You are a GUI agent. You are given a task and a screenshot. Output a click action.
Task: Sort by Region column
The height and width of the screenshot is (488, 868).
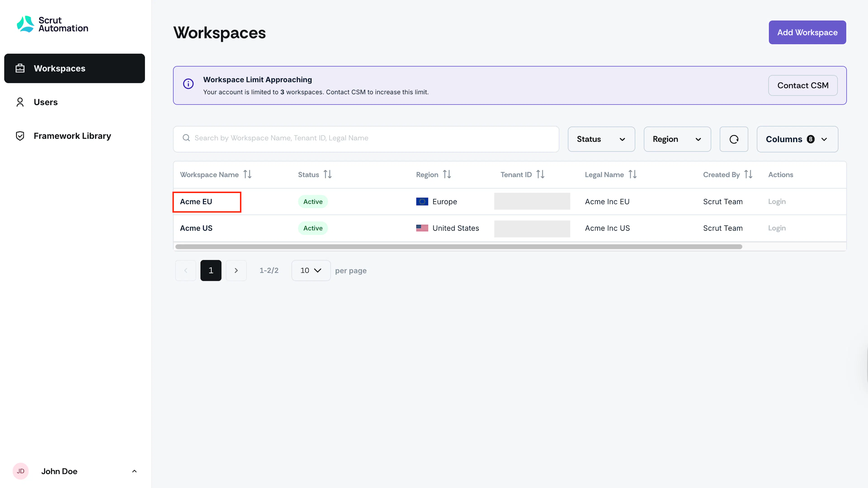click(x=447, y=174)
